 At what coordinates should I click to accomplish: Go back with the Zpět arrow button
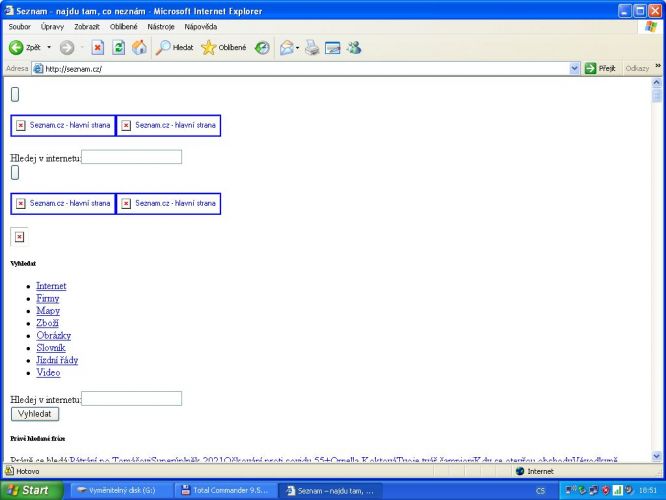click(25, 48)
